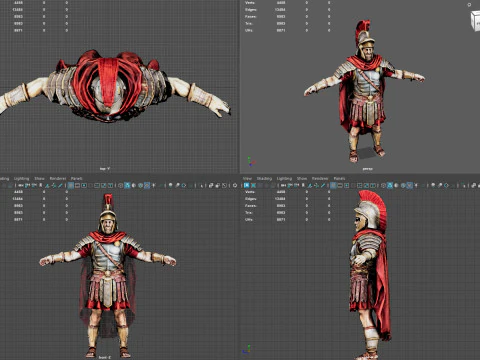Open the View menu in side view panel
Viewport: 480px width, 360px height.
(247, 179)
